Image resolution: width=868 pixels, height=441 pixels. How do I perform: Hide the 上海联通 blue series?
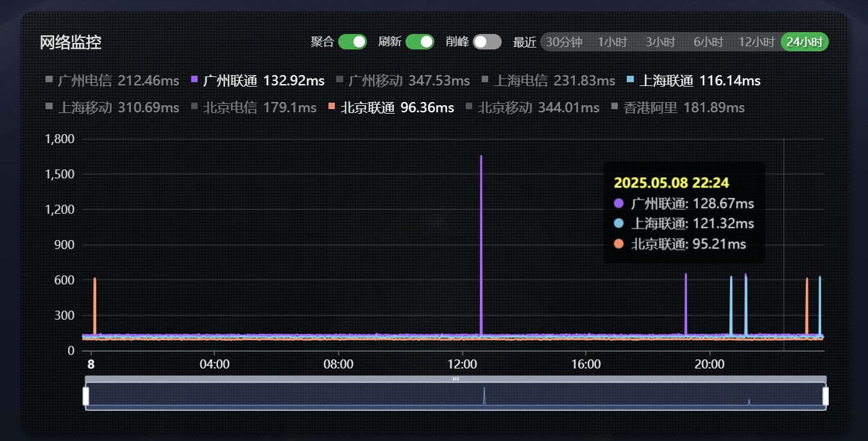click(694, 81)
